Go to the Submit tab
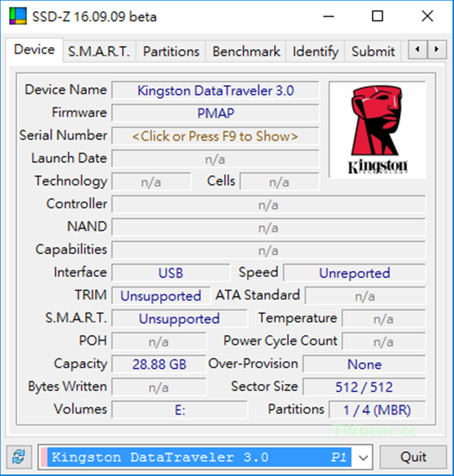This screenshot has height=476, width=454. 373,51
